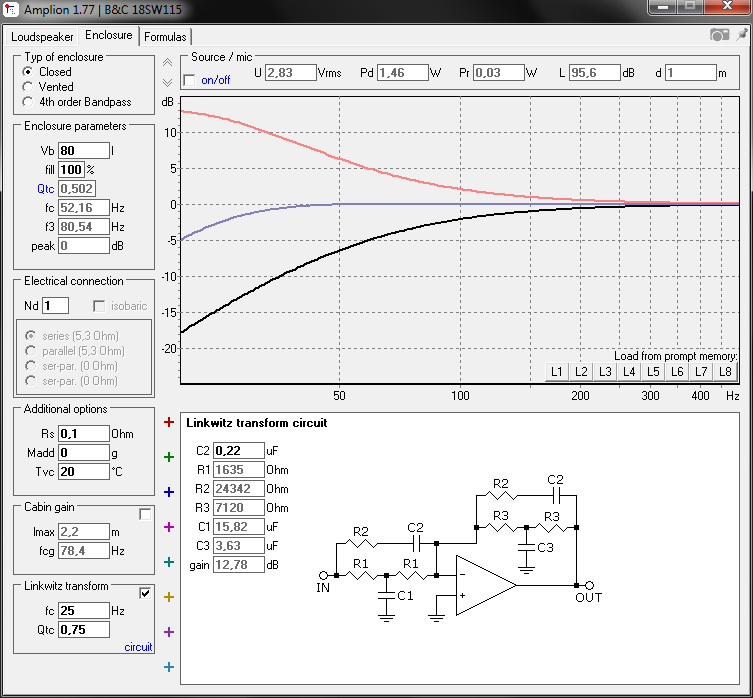
Task: Load prompt memory L4
Action: pos(629,371)
